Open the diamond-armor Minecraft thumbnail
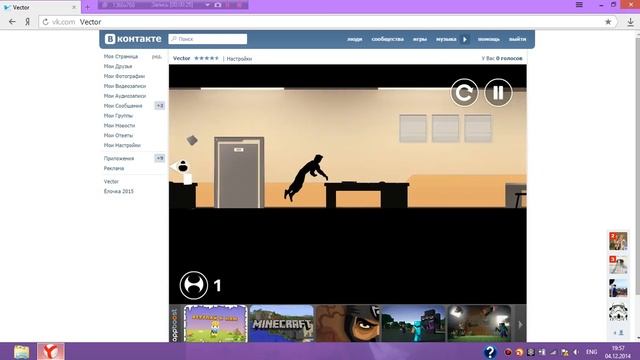The height and width of the screenshot is (360, 640). (413, 323)
